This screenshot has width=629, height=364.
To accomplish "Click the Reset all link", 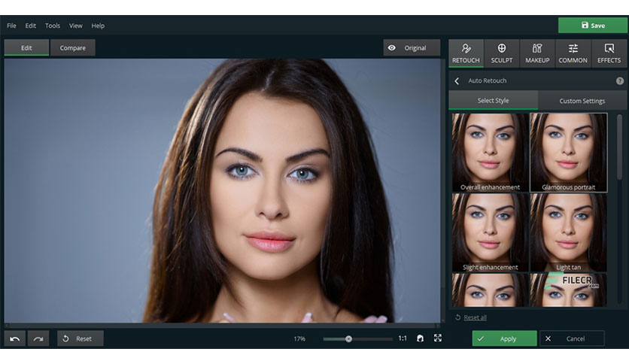I will (475, 317).
